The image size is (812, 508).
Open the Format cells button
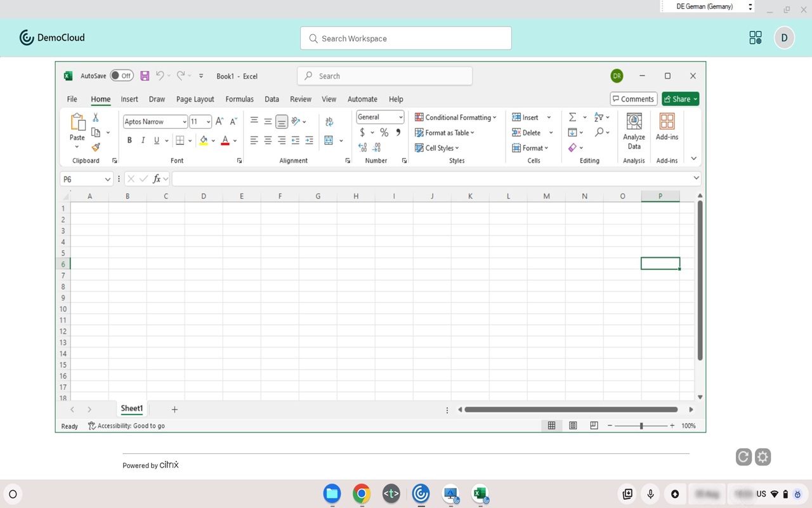pos(530,148)
